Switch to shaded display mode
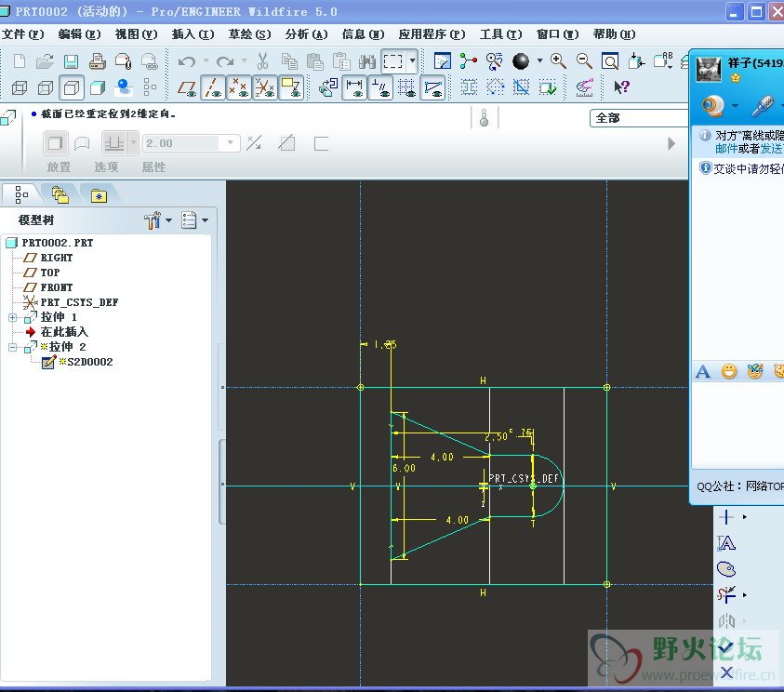This screenshot has height=692, width=784. (98, 88)
